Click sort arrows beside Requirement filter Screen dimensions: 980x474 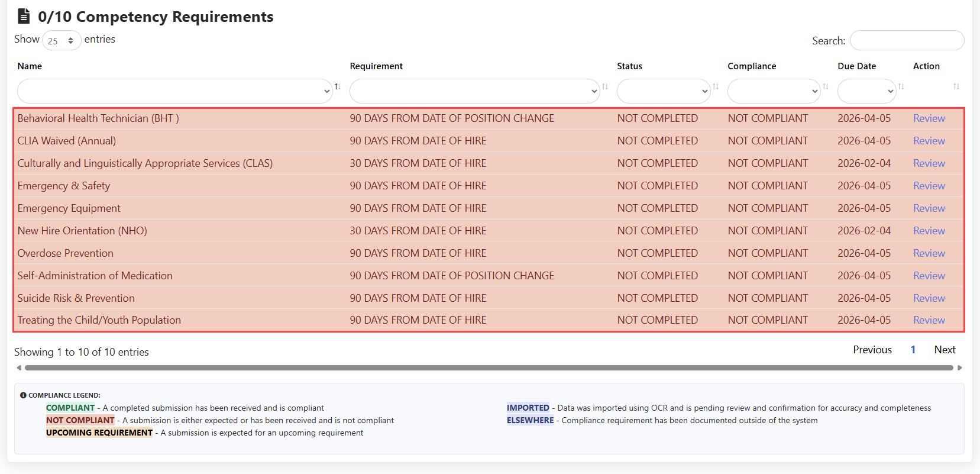(x=605, y=87)
